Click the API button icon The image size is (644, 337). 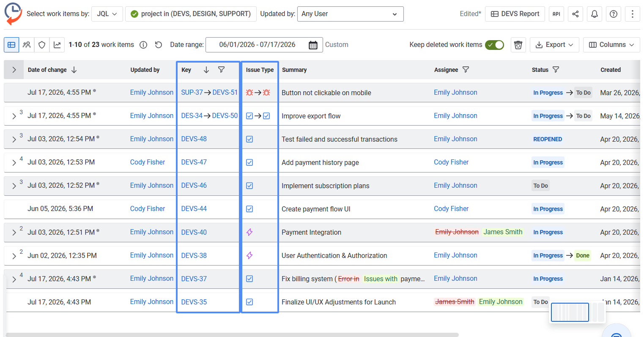tap(556, 14)
